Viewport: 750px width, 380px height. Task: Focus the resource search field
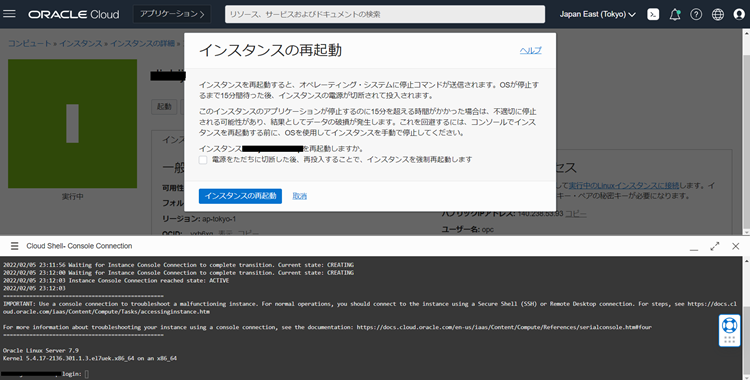point(385,14)
